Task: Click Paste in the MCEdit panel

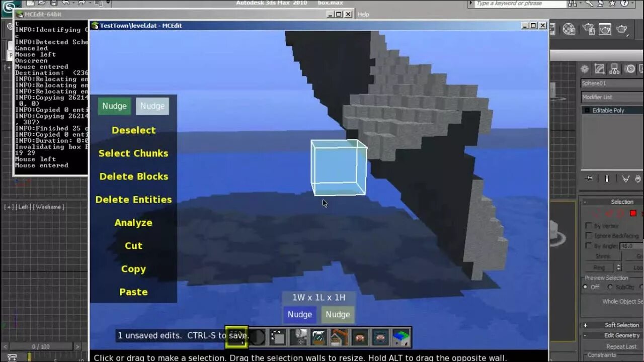Action: tap(133, 292)
